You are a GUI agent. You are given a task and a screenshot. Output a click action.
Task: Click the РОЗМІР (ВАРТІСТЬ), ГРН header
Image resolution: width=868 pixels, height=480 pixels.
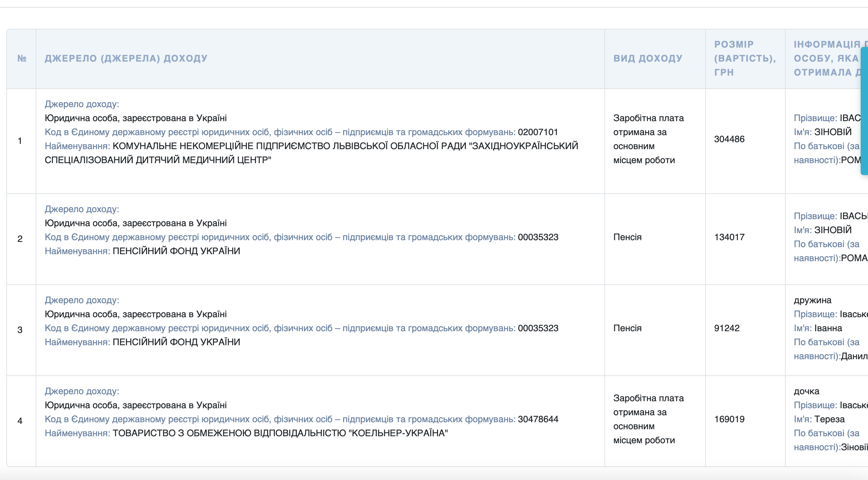tap(744, 58)
